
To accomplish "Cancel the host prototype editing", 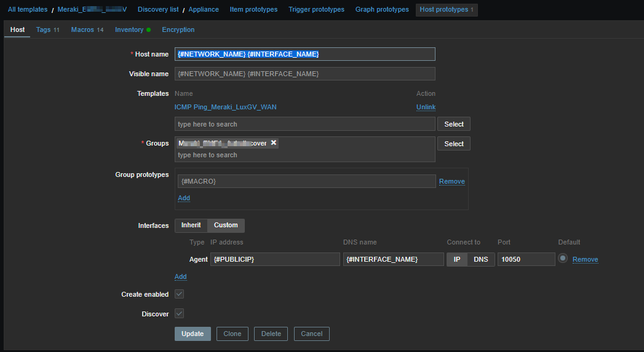I will pyautogui.click(x=311, y=334).
